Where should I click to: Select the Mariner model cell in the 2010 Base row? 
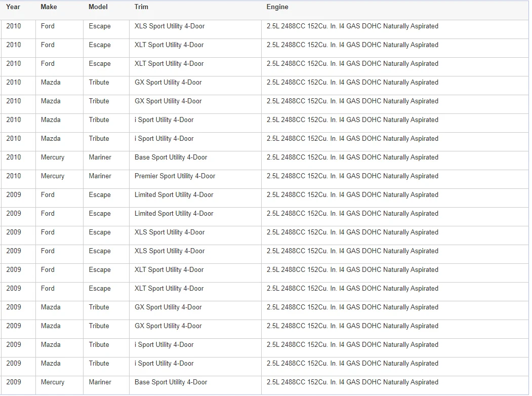pos(106,161)
